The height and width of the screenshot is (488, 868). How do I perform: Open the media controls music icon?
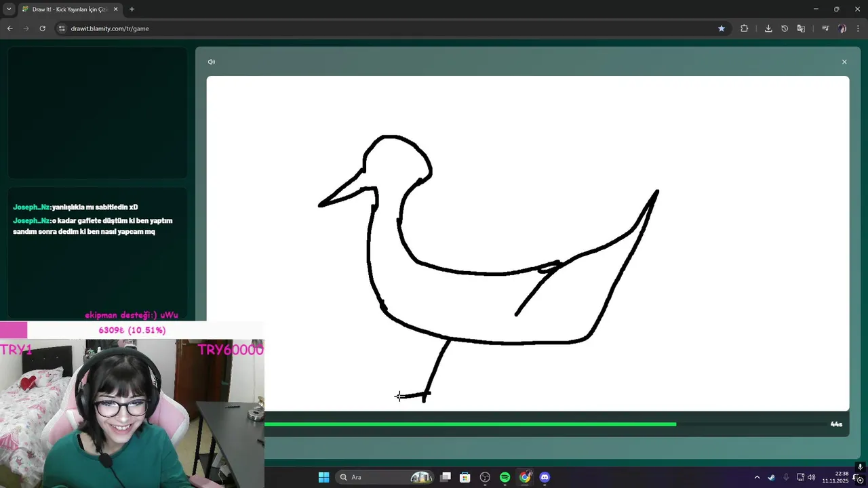tap(825, 28)
